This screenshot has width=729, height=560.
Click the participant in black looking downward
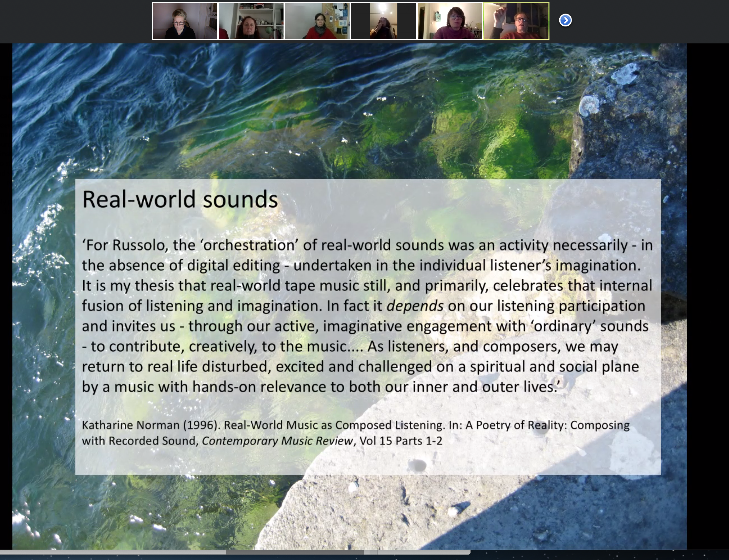[x=185, y=21]
